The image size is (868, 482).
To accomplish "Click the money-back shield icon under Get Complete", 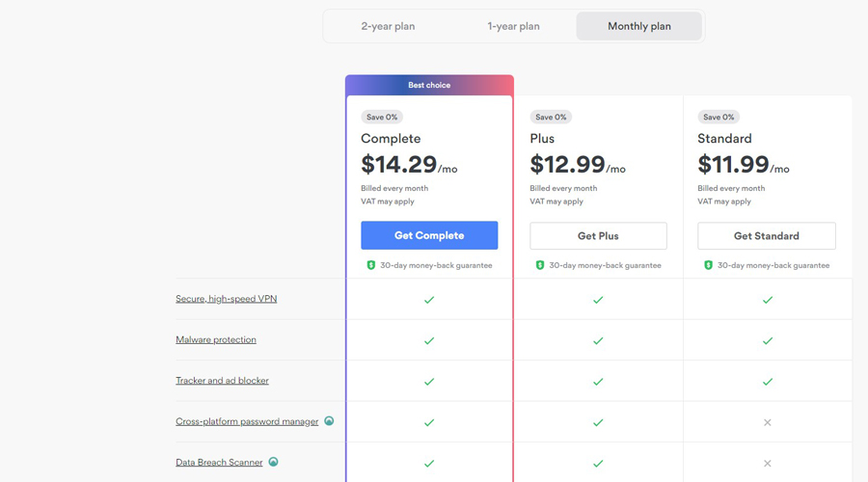I will [x=370, y=265].
